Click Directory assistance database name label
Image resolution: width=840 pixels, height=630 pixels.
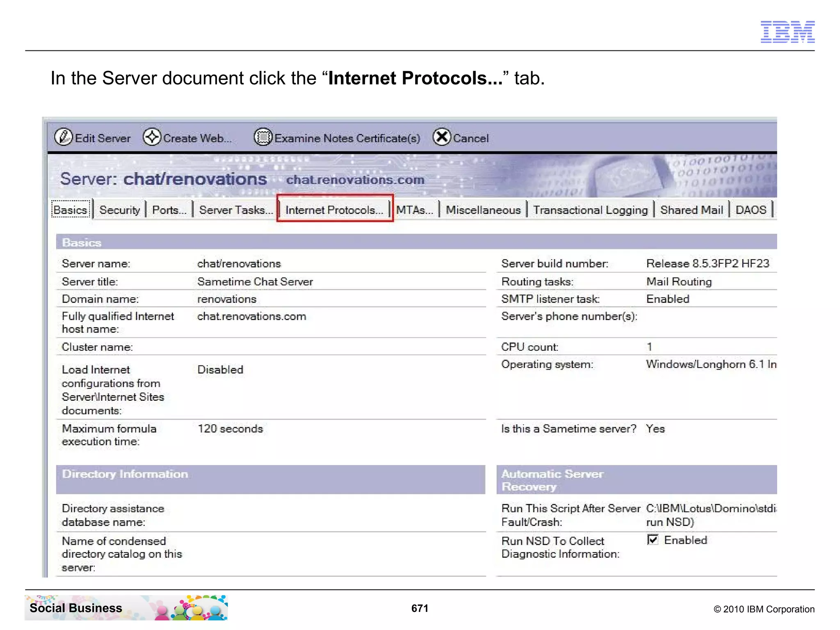click(113, 515)
